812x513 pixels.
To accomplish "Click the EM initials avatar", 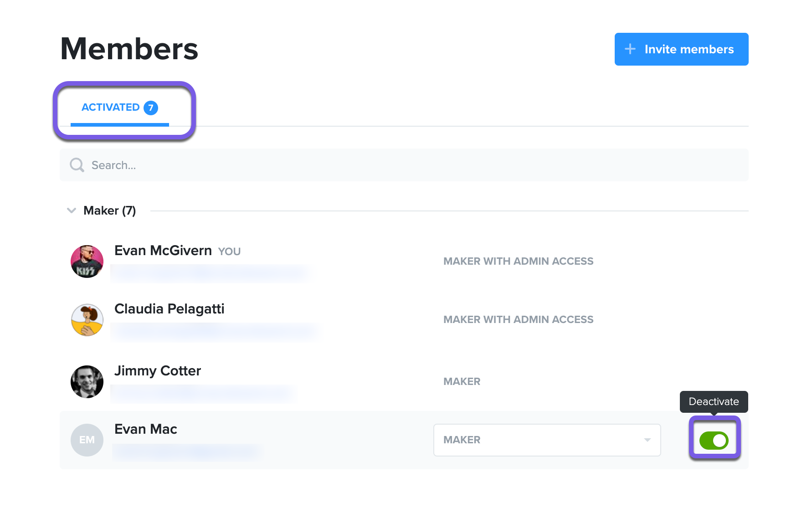I will (x=87, y=440).
